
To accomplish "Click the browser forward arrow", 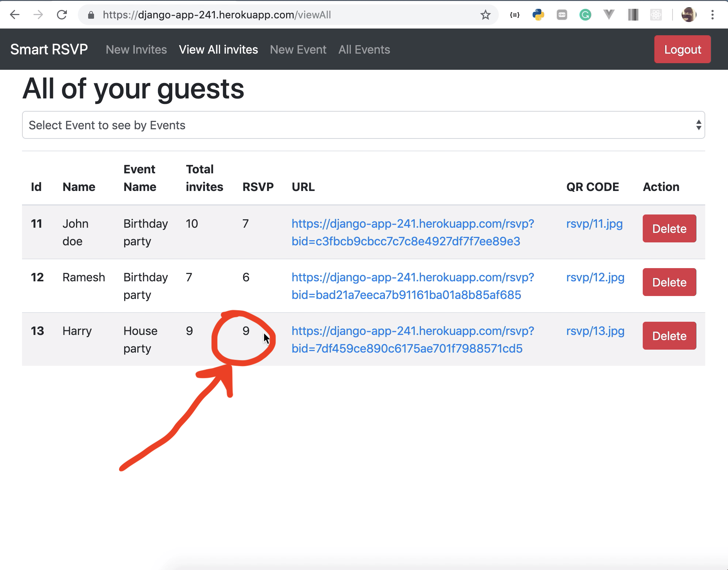I will click(x=38, y=15).
